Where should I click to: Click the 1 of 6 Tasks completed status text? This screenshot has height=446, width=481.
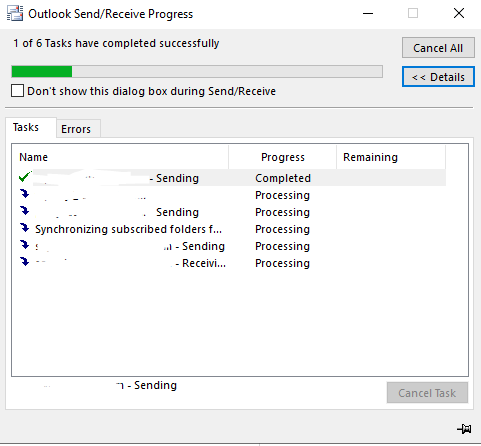(x=116, y=43)
